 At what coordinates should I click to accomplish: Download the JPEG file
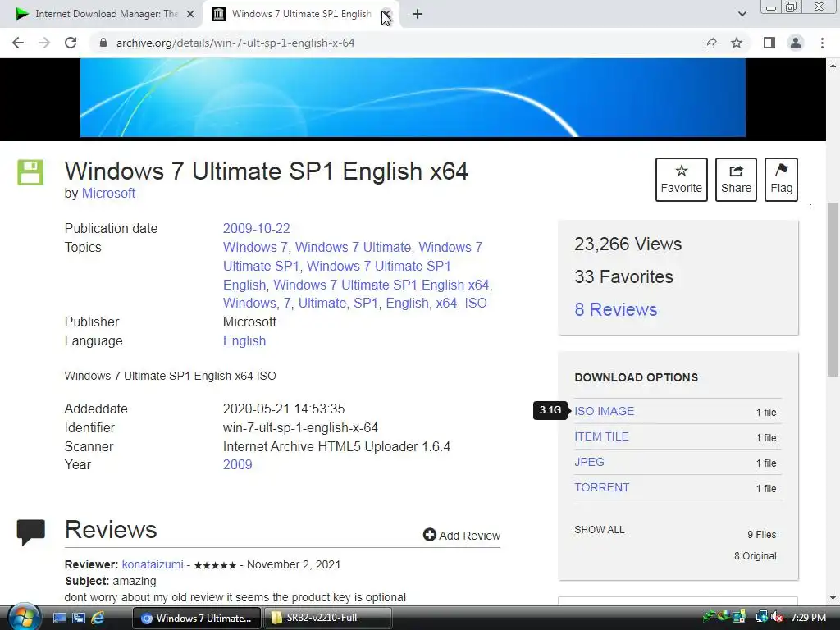[x=589, y=462]
